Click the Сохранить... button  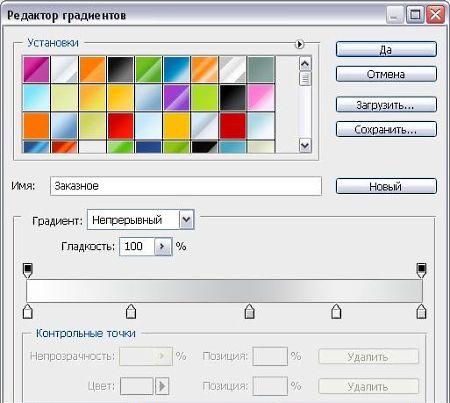[x=386, y=129]
